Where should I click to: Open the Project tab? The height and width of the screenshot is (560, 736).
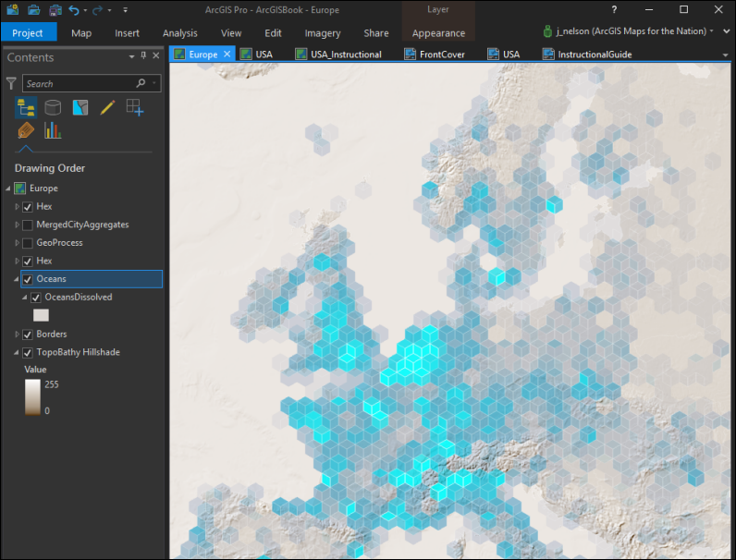coord(28,33)
